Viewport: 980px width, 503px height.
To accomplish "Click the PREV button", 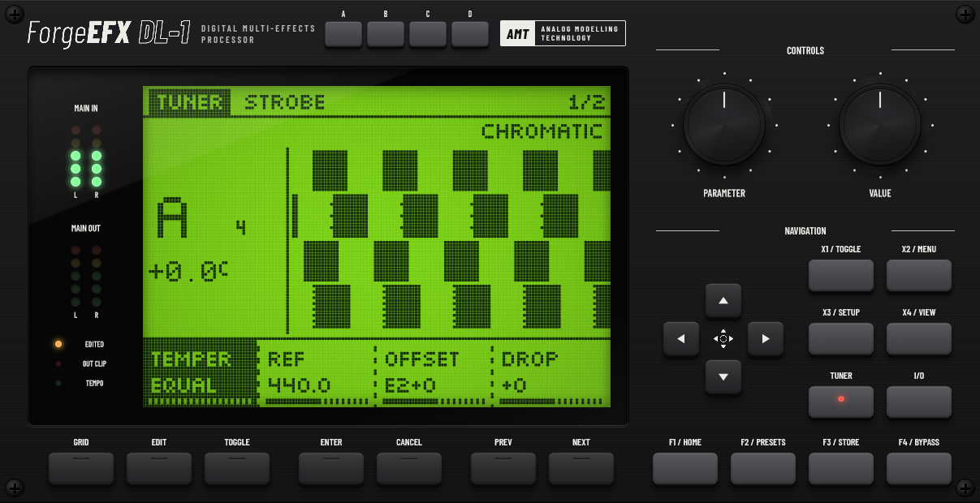I will pos(503,468).
